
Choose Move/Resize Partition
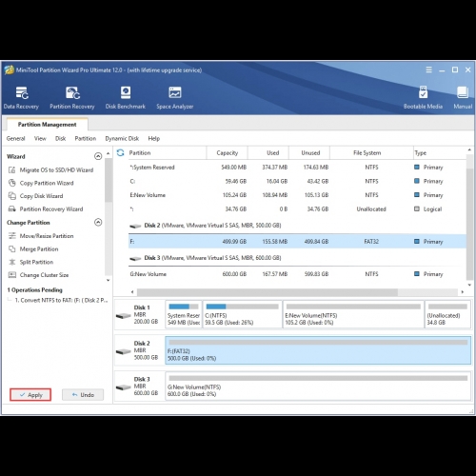click(41, 236)
